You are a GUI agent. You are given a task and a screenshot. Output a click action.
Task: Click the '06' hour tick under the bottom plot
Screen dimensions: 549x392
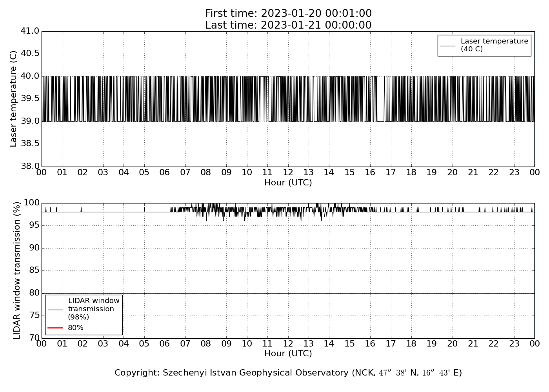(x=165, y=344)
